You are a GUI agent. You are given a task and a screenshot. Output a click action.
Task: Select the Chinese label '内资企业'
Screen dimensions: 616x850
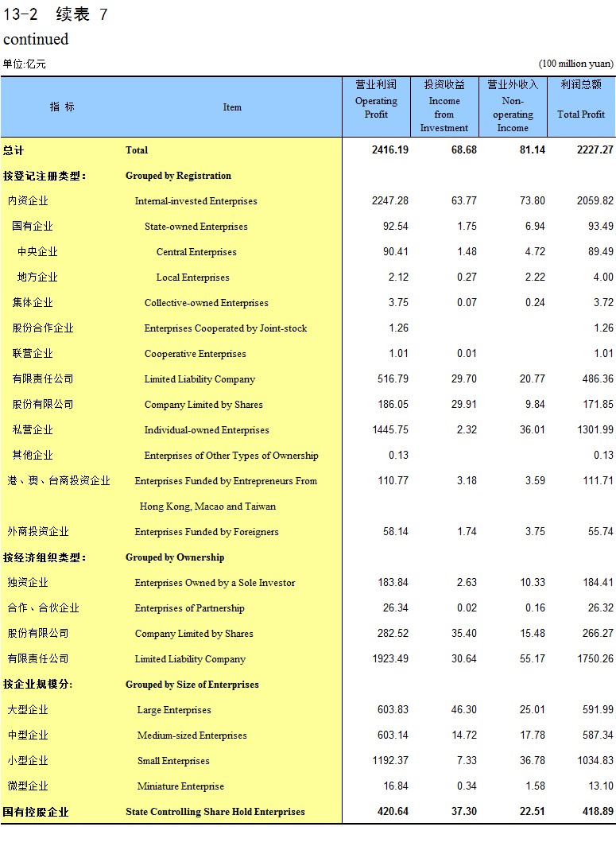coord(28,201)
